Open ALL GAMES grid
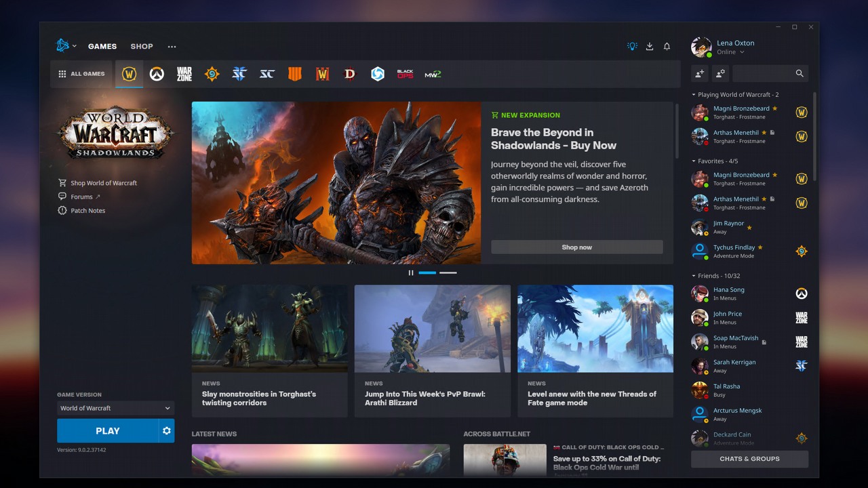This screenshot has height=488, width=868. coord(81,74)
